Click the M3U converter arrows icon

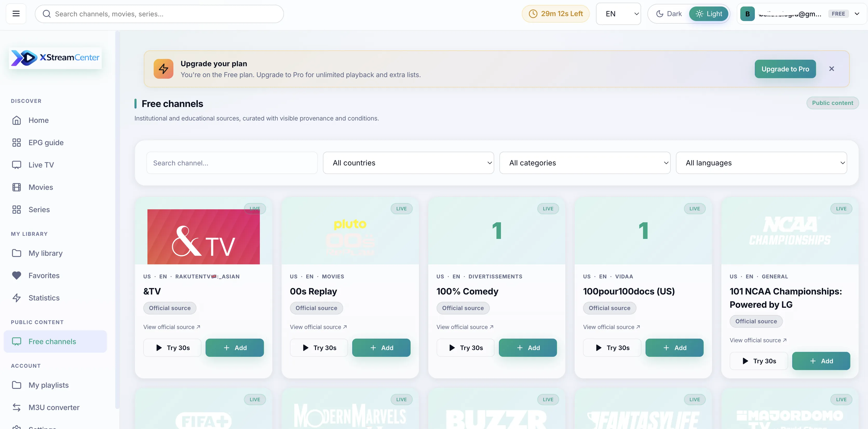(x=17, y=407)
